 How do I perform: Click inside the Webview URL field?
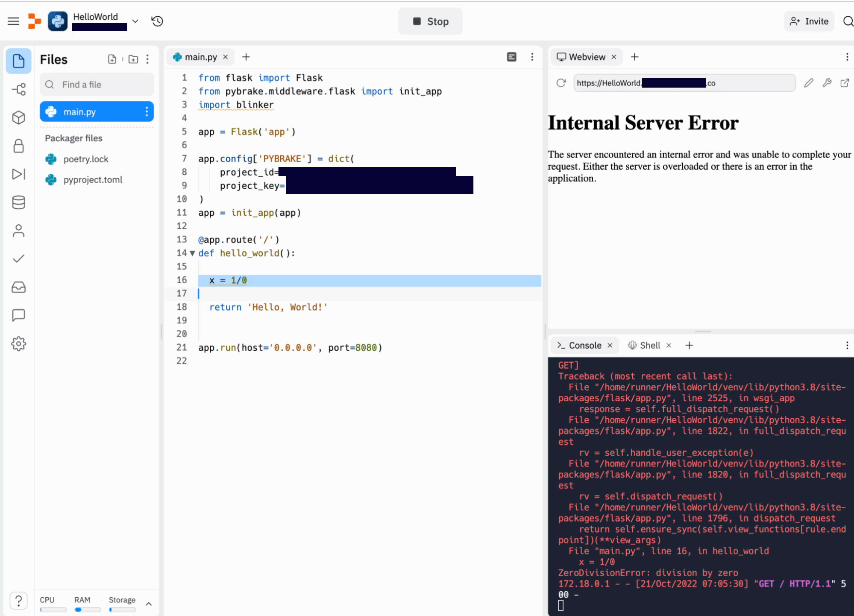[x=684, y=83]
